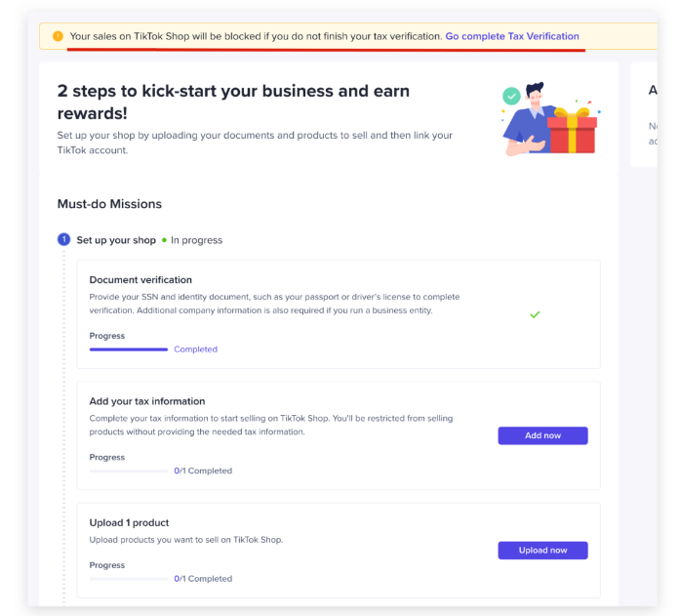The image size is (680, 616).
Task: Click the gift box illustration
Action: pyautogui.click(x=573, y=131)
